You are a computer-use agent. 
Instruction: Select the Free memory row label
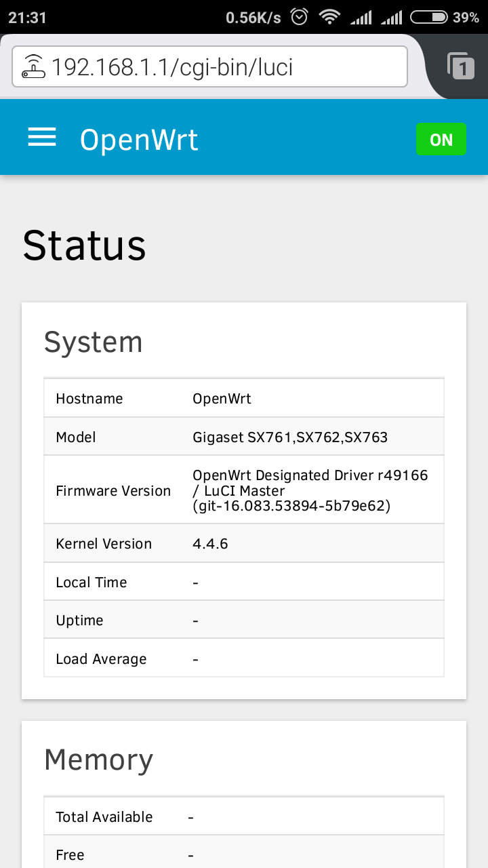[70, 855]
